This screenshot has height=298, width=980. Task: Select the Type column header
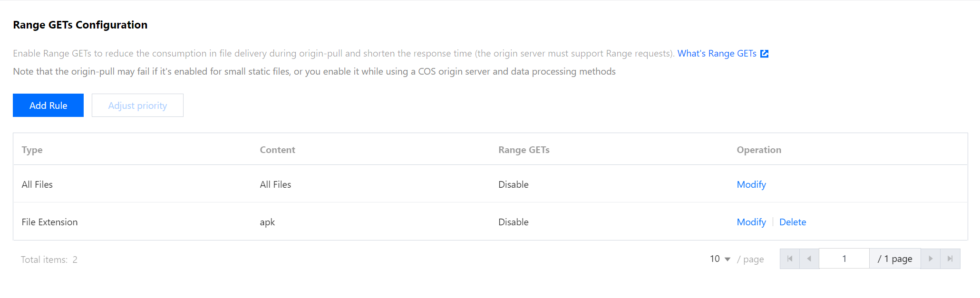[32, 150]
